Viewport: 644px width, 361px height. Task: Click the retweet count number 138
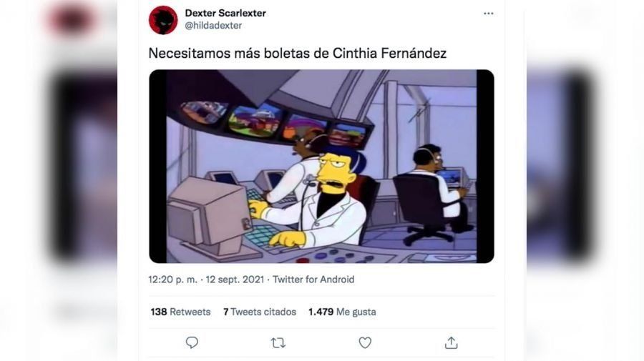tap(159, 312)
